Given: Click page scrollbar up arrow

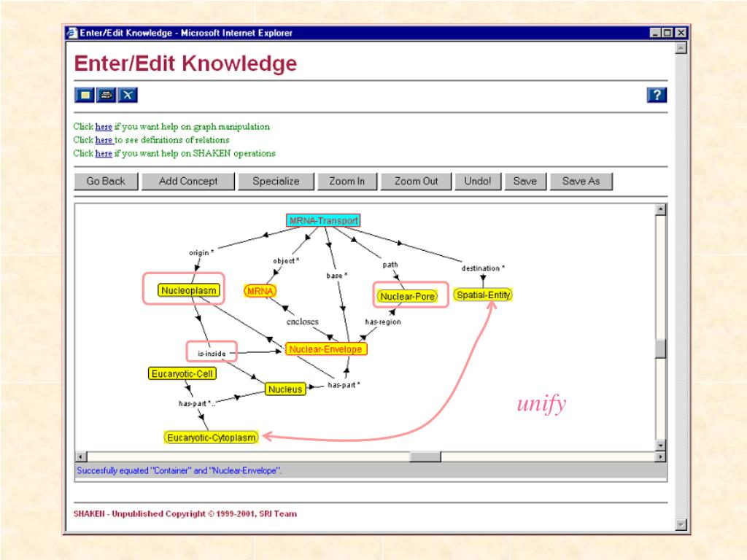Looking at the screenshot, I should [681, 48].
